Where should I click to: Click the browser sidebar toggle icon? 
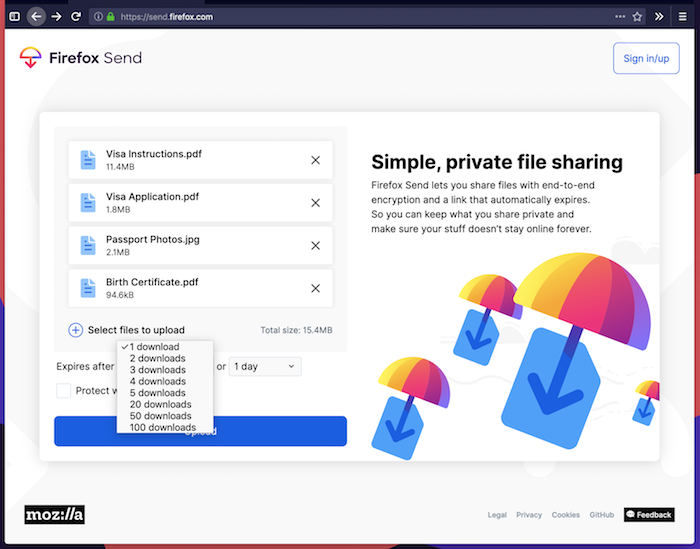(x=14, y=17)
